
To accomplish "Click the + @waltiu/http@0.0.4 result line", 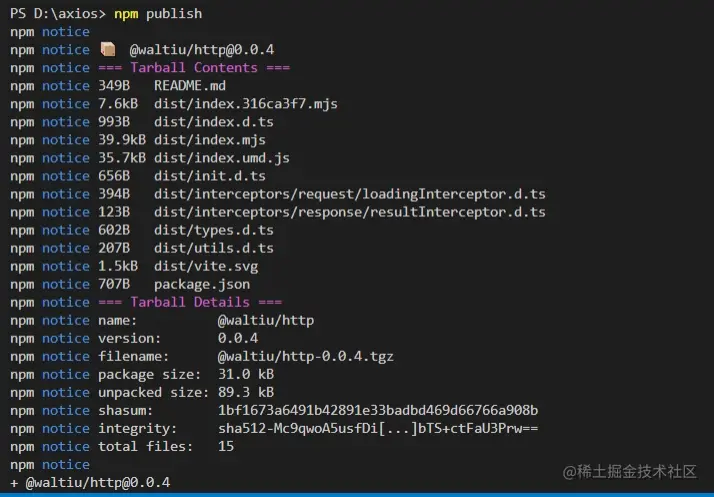I will pos(90,482).
